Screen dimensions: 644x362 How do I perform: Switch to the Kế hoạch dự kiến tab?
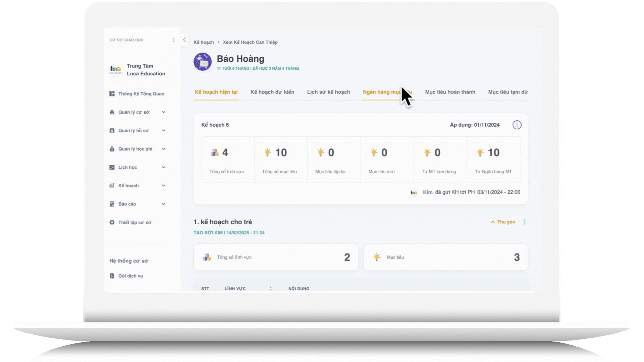click(x=272, y=92)
